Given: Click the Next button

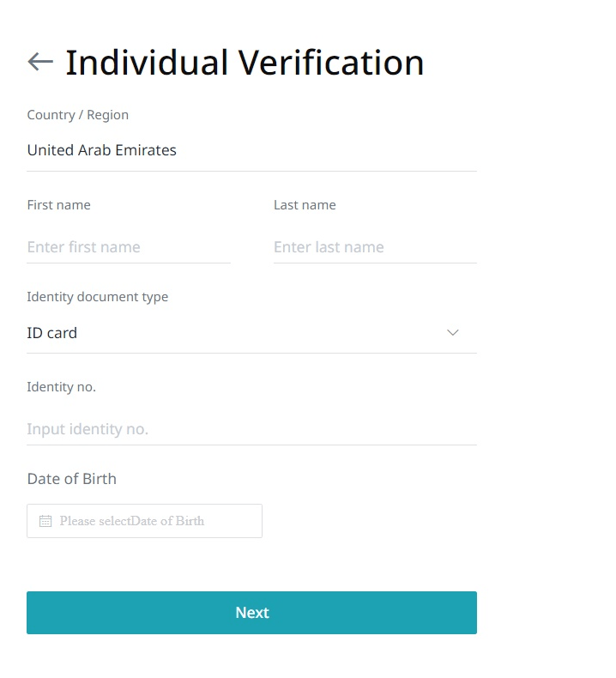Looking at the screenshot, I should 251,613.
